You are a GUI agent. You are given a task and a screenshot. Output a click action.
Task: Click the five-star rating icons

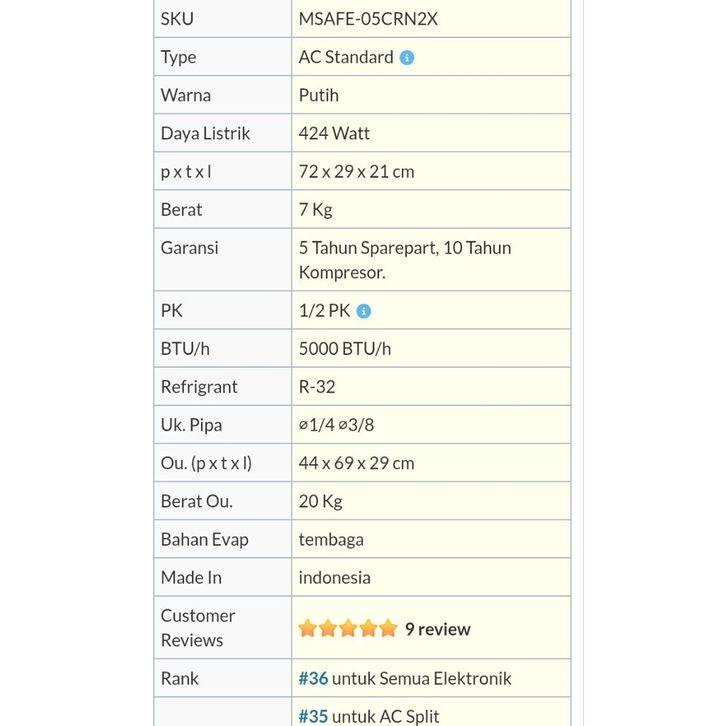point(347,629)
